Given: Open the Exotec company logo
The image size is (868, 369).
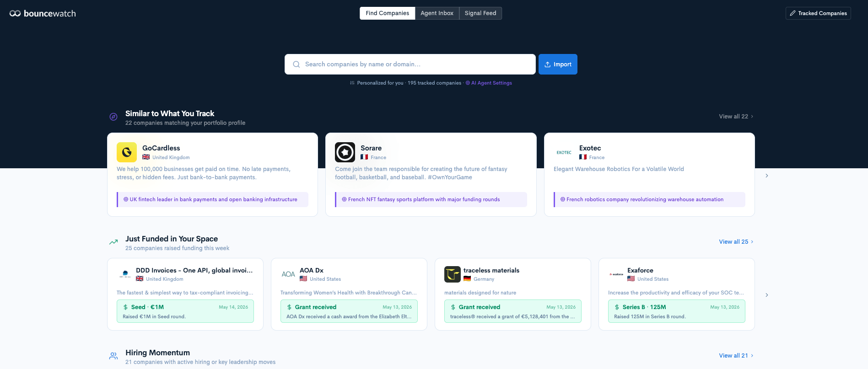Looking at the screenshot, I should (564, 152).
